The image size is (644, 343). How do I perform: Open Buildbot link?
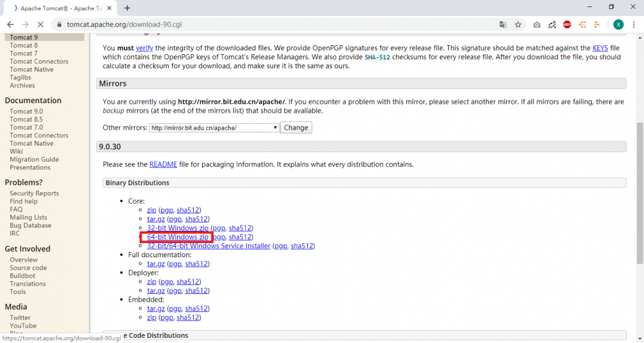pyautogui.click(x=23, y=277)
